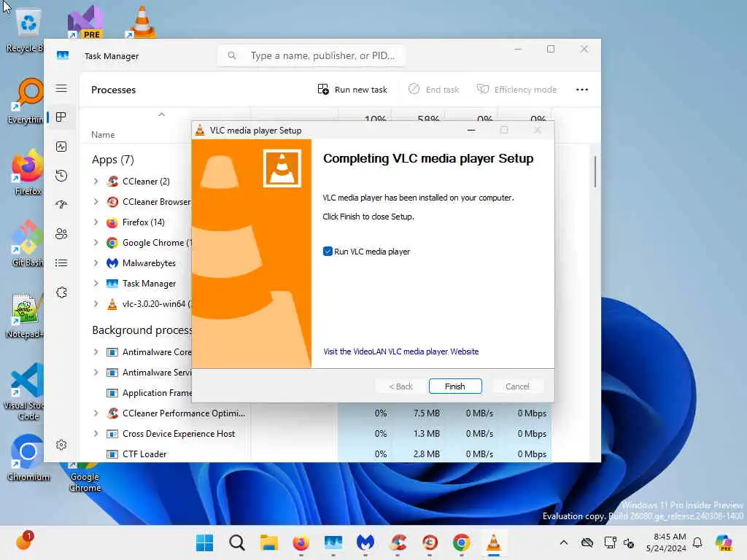This screenshot has height=560, width=747.
Task: Sort processes by the Name column
Action: (x=103, y=135)
